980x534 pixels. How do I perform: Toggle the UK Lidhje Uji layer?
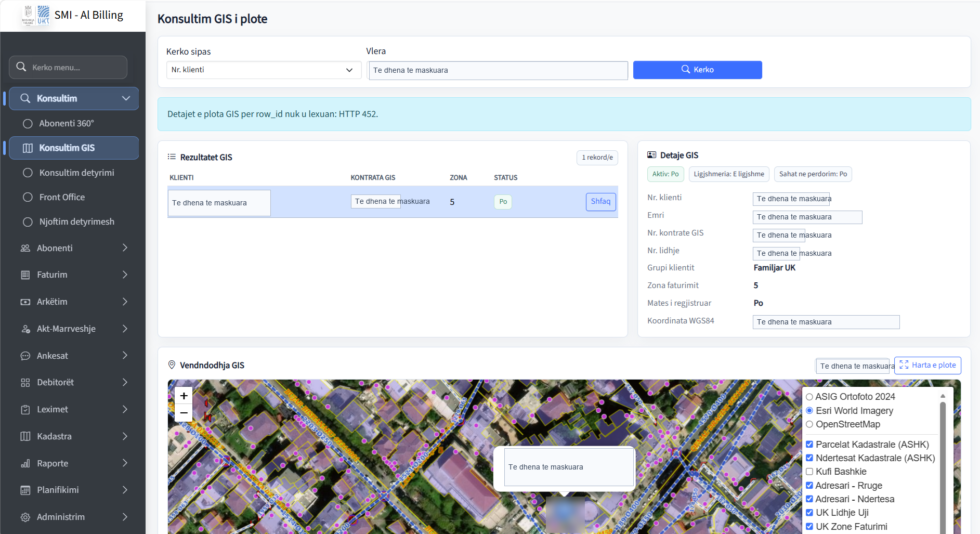[x=809, y=513]
